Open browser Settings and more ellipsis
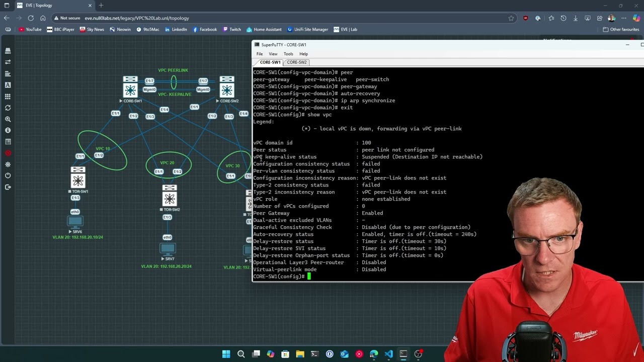 click(624, 18)
